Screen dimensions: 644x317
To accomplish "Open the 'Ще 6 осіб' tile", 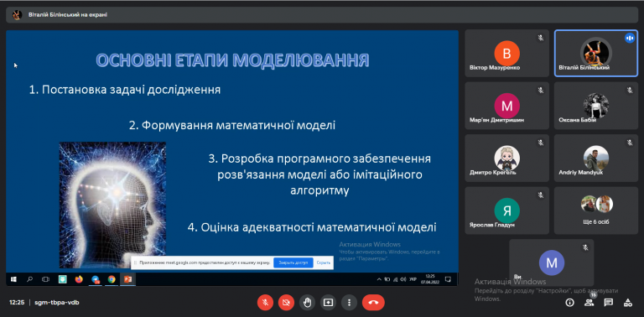I will (x=596, y=210).
